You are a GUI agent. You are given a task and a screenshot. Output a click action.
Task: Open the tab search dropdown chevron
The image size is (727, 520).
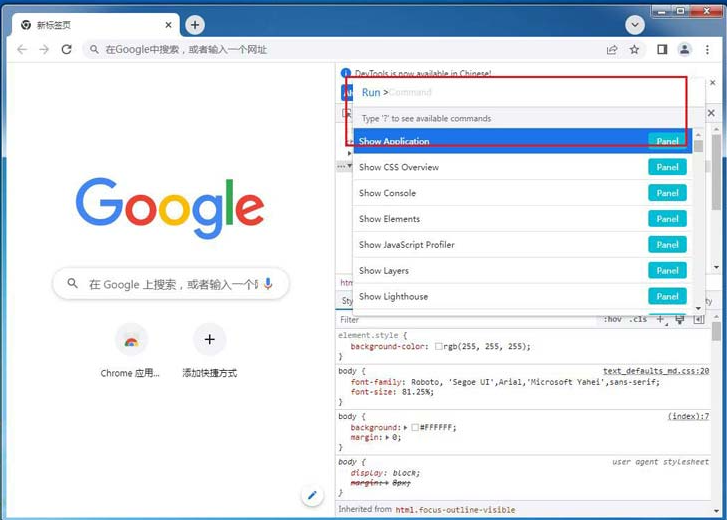coord(635,25)
